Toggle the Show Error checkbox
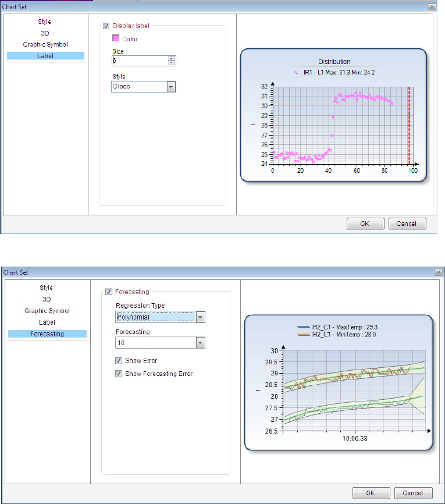 coord(119,361)
